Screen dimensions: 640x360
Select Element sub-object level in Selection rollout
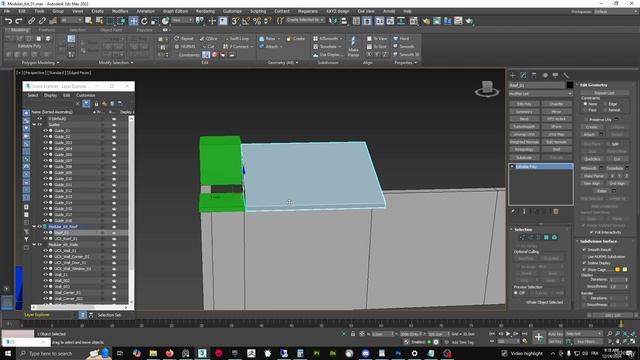tap(554, 237)
